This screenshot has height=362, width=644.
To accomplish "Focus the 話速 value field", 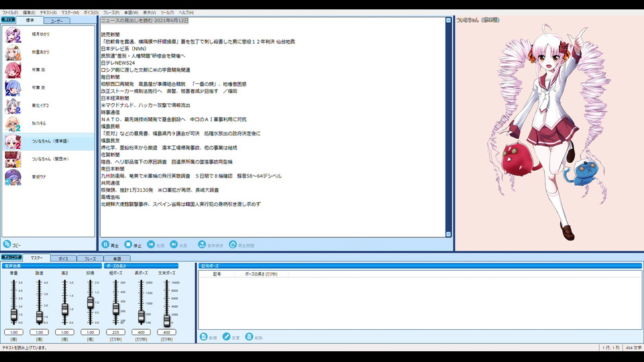I will tap(39, 332).
